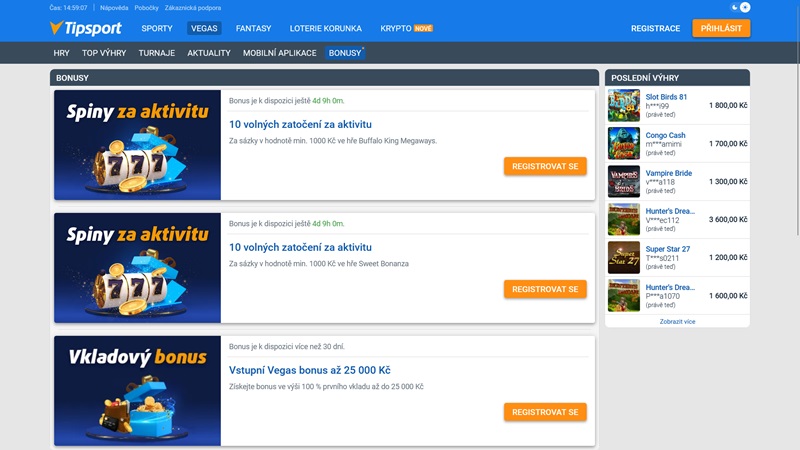Screen dimensions: 800x450
Task: Click the 1 200,00 Kč win amount
Action: click(x=728, y=258)
